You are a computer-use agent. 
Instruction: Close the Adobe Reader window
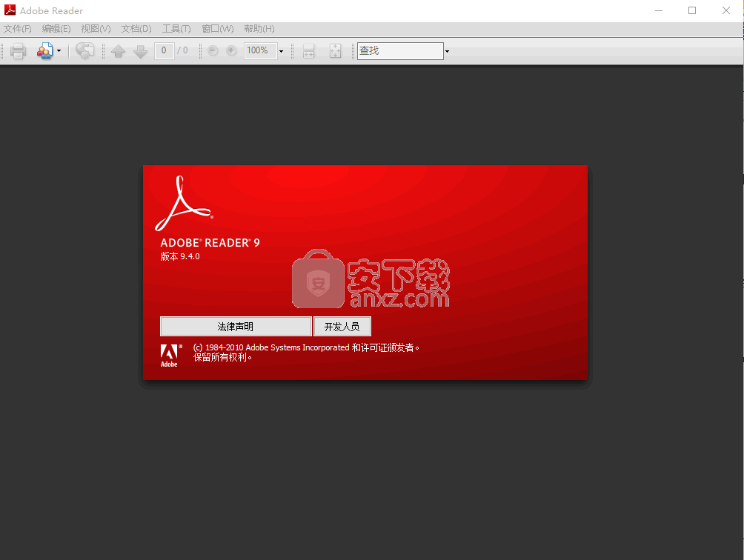pyautogui.click(x=726, y=10)
